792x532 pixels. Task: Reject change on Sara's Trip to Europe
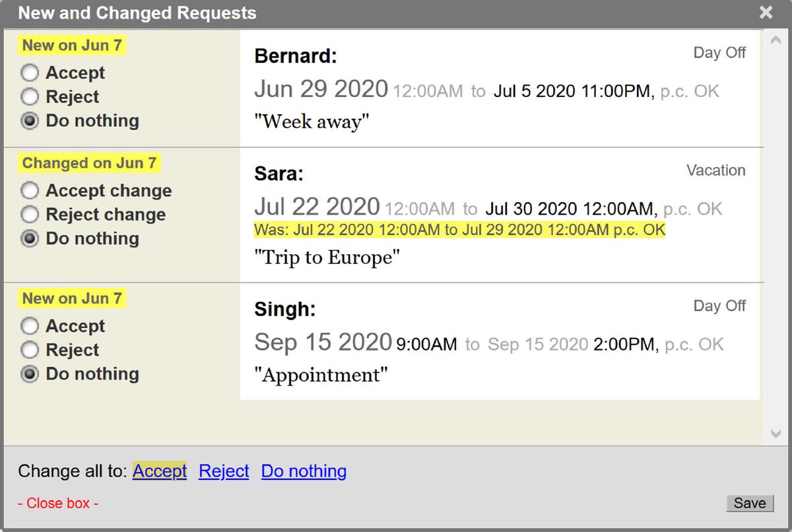point(30,214)
